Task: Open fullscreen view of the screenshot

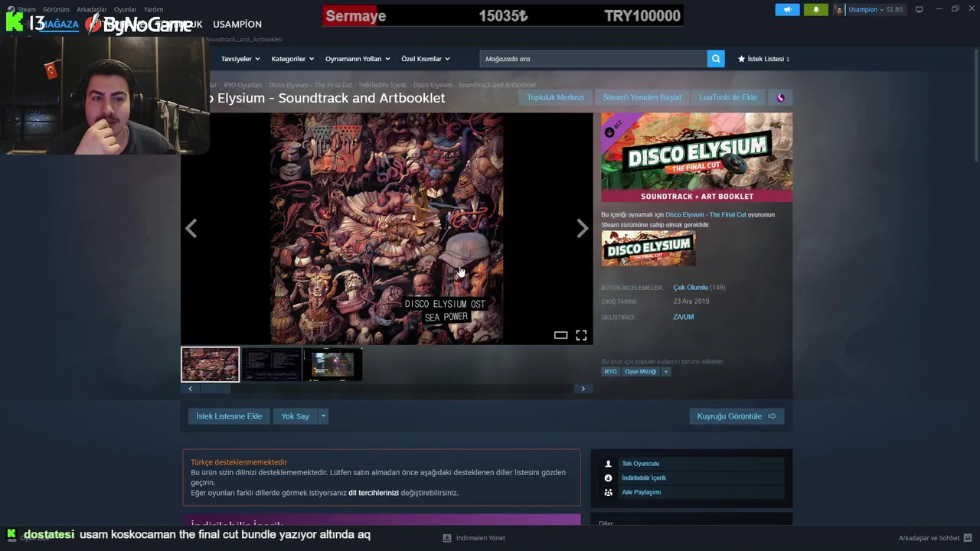Action: (x=581, y=335)
